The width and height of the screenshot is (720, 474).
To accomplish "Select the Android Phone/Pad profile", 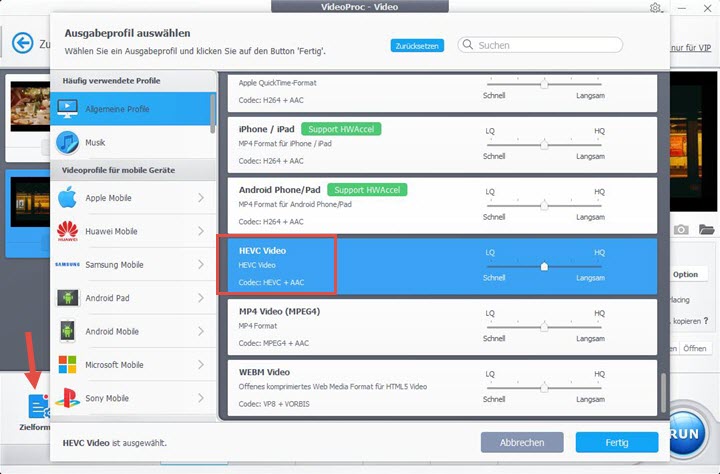I will (x=442, y=205).
